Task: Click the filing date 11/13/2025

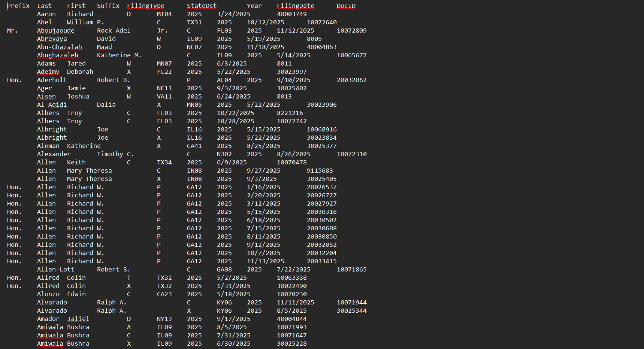Action: (x=265, y=261)
